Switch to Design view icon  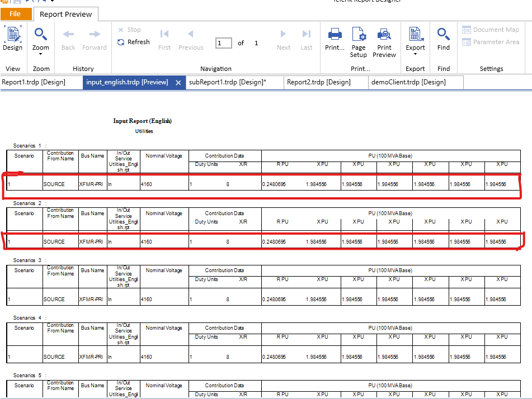click(x=12, y=39)
